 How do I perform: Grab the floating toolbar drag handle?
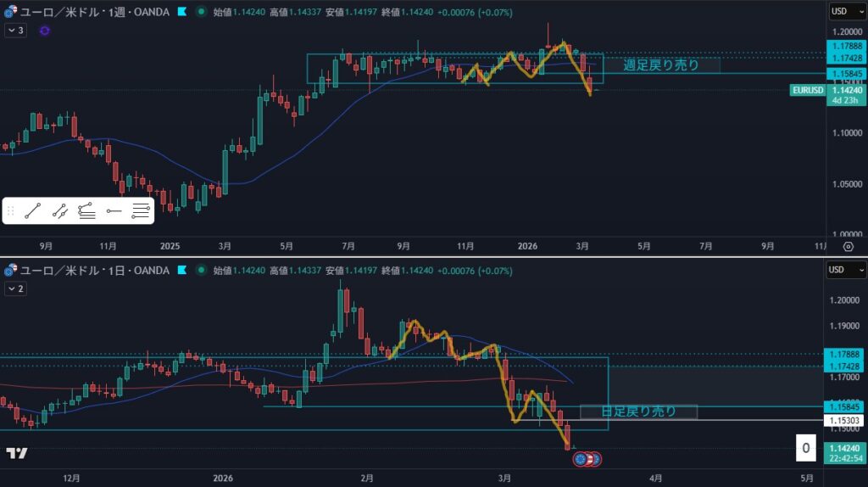coord(11,211)
